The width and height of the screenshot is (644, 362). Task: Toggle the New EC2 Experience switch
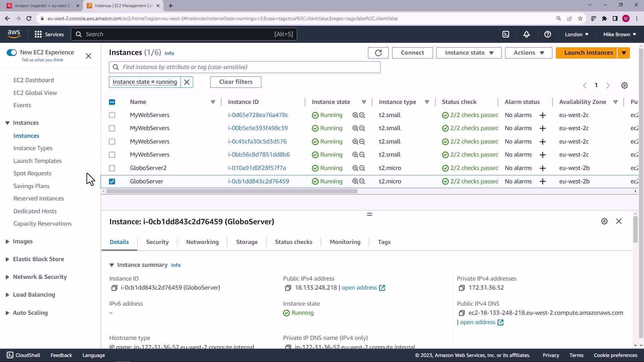pos(12,53)
